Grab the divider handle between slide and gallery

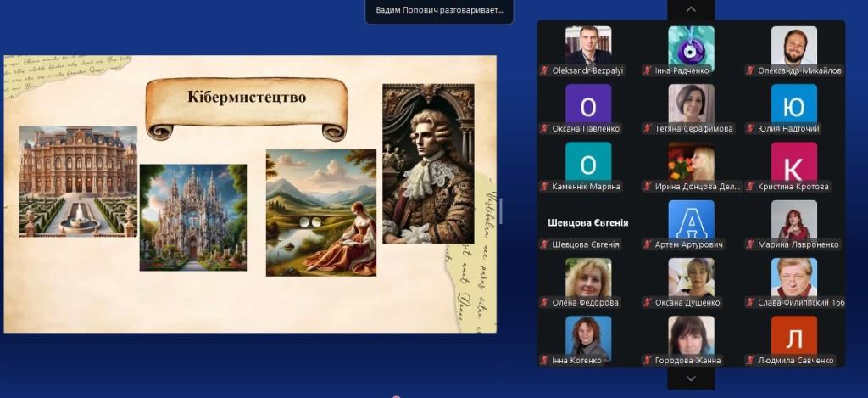500,209
